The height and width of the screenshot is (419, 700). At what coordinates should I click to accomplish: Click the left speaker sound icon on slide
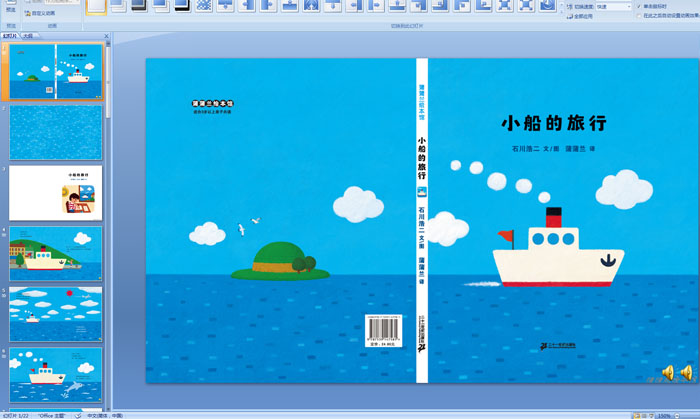(x=668, y=373)
